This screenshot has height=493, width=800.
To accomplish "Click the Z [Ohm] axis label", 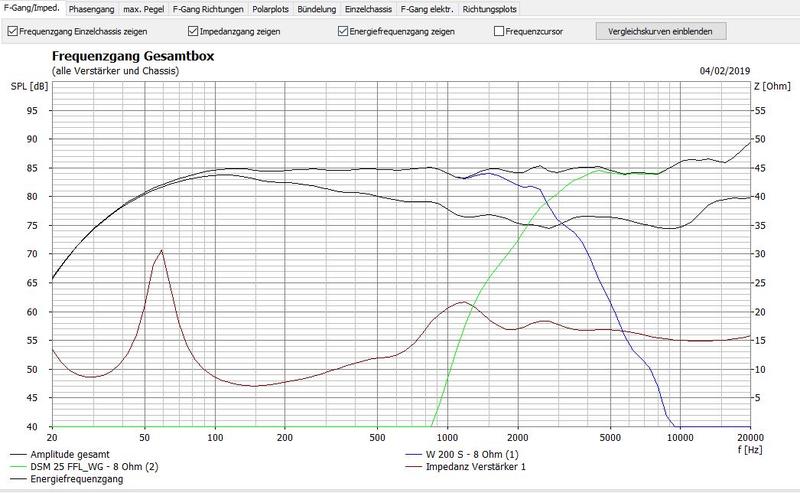I will click(x=772, y=86).
